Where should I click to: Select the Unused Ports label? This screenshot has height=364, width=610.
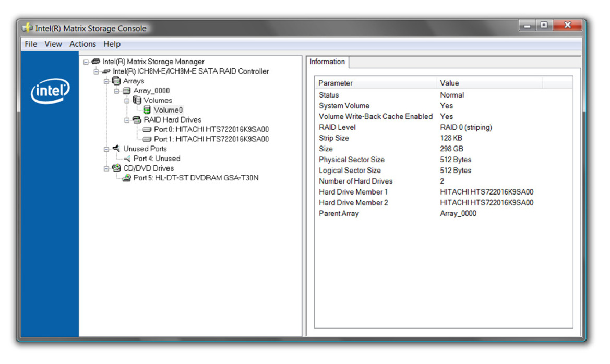tap(145, 149)
